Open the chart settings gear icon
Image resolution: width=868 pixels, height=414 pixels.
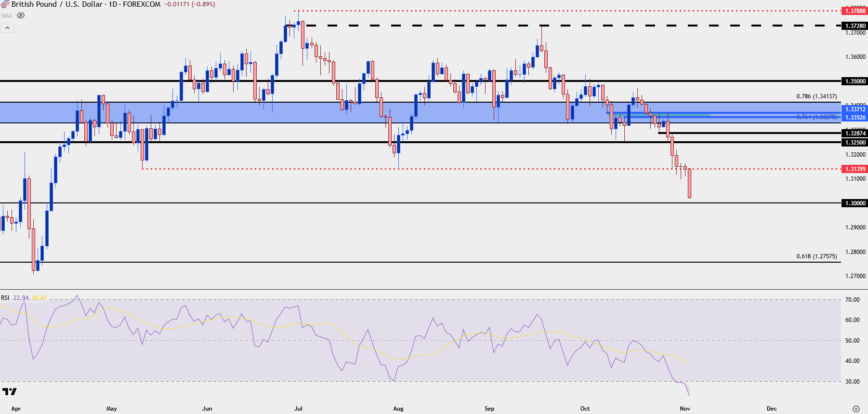(856, 408)
